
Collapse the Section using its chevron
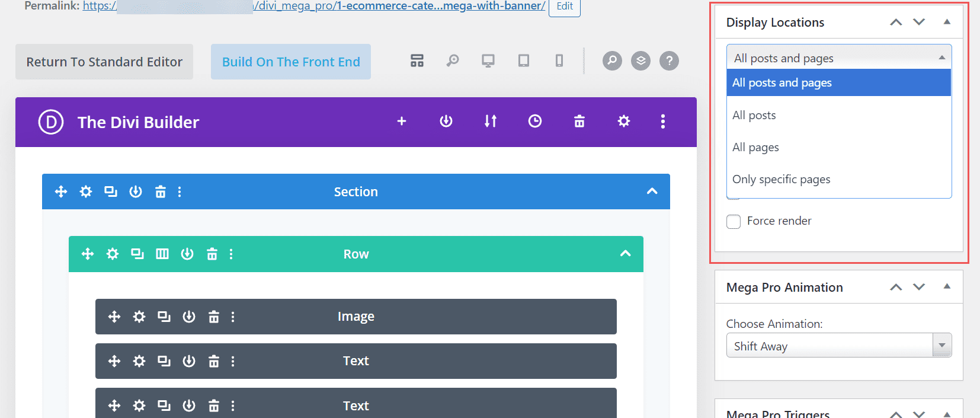click(652, 191)
